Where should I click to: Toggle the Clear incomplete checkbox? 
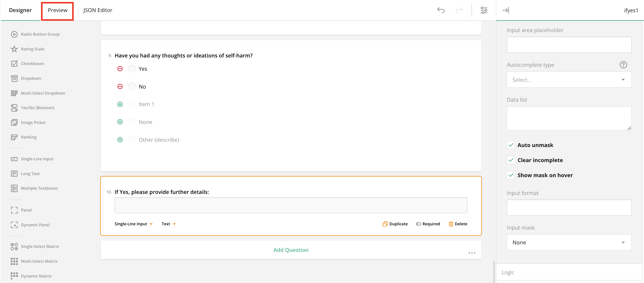click(511, 160)
